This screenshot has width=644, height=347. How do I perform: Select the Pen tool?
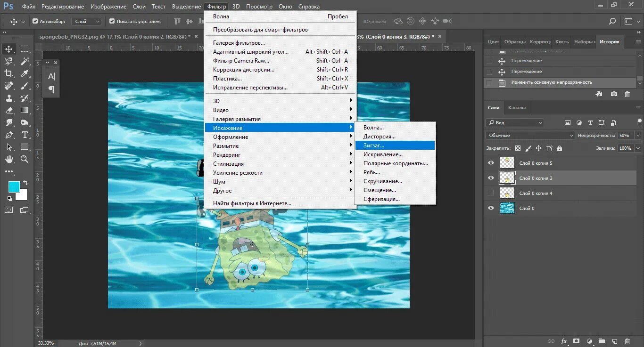tap(9, 135)
